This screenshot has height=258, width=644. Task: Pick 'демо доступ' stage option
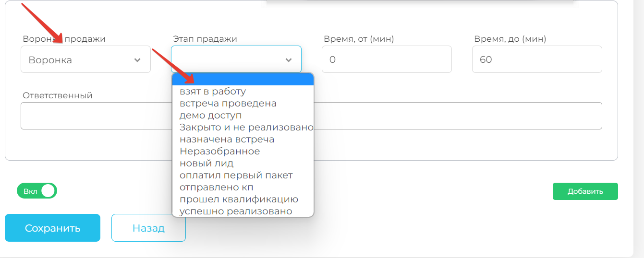click(210, 115)
